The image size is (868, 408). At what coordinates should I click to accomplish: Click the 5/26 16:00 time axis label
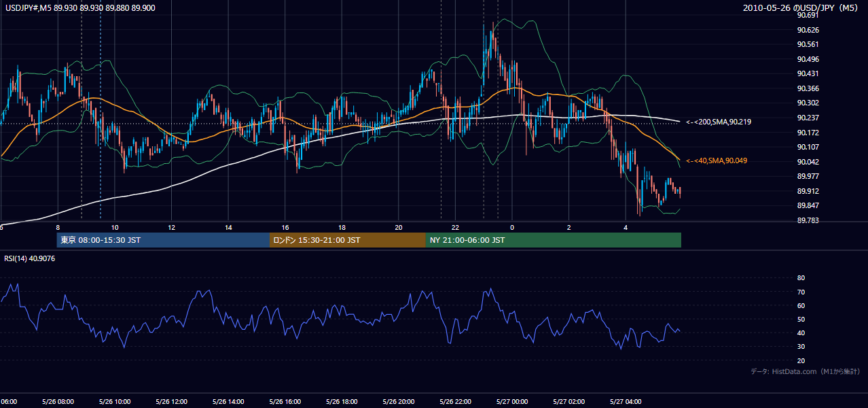point(285,402)
